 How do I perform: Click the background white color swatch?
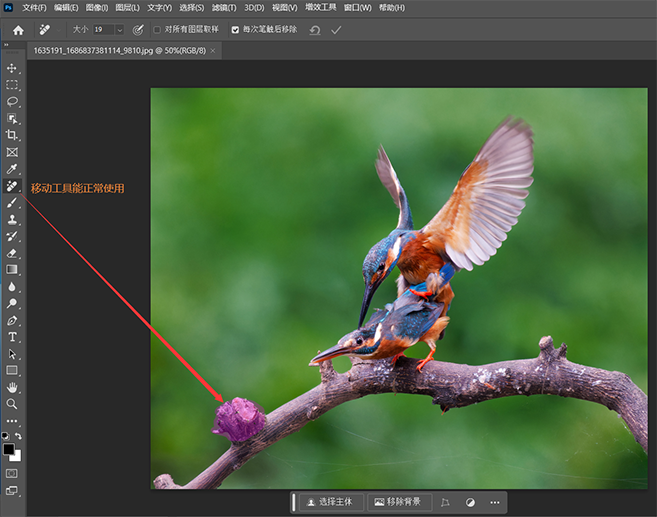(x=17, y=457)
